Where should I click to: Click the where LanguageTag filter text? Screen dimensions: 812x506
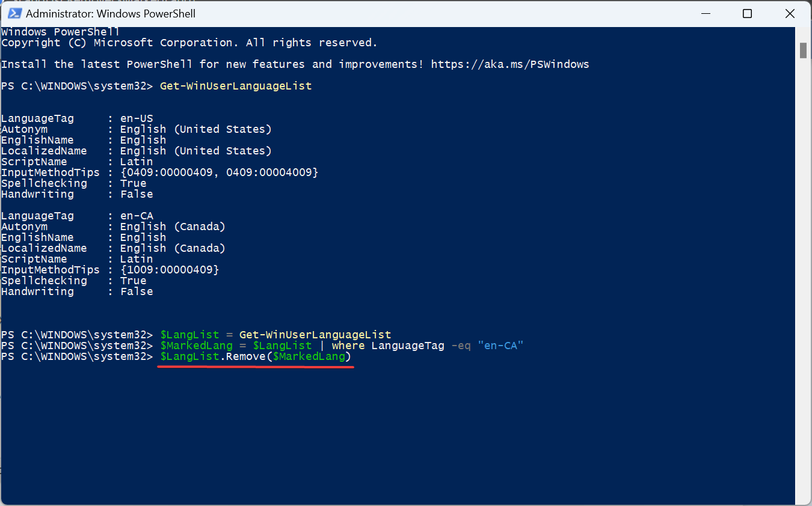pyautogui.click(x=391, y=345)
